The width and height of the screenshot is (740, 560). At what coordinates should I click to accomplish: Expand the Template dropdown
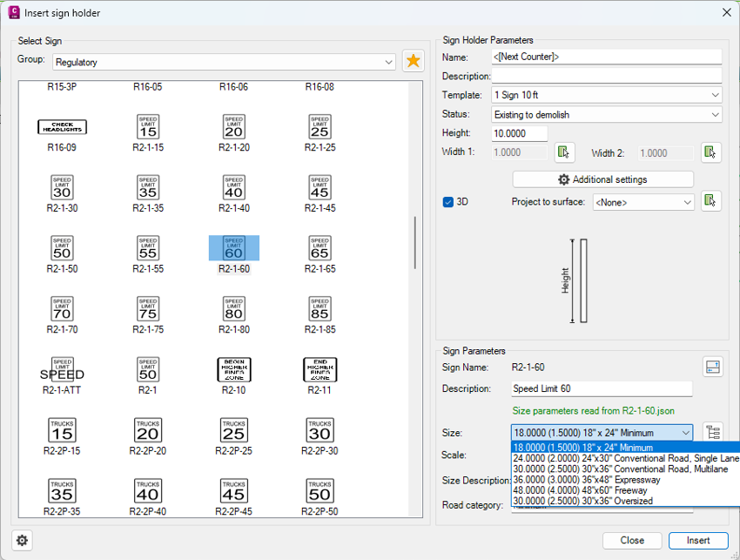click(607, 95)
